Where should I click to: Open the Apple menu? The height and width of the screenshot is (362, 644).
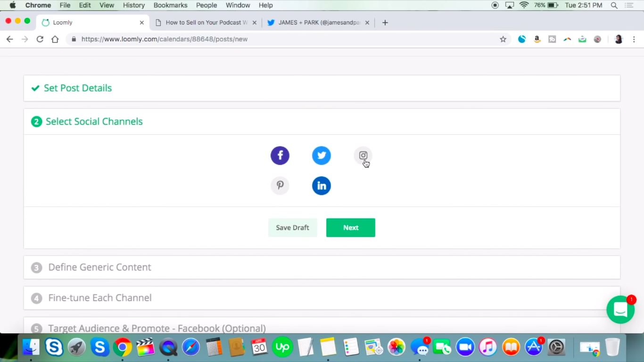pos(13,5)
